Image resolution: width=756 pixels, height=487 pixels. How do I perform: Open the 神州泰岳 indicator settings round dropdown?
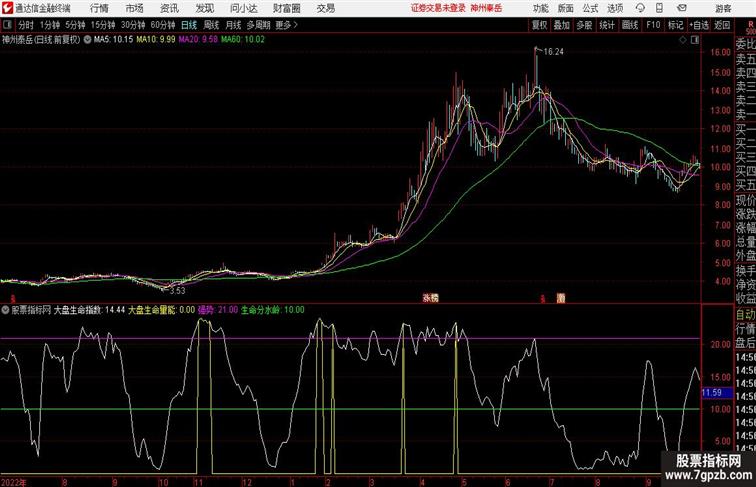87,40
